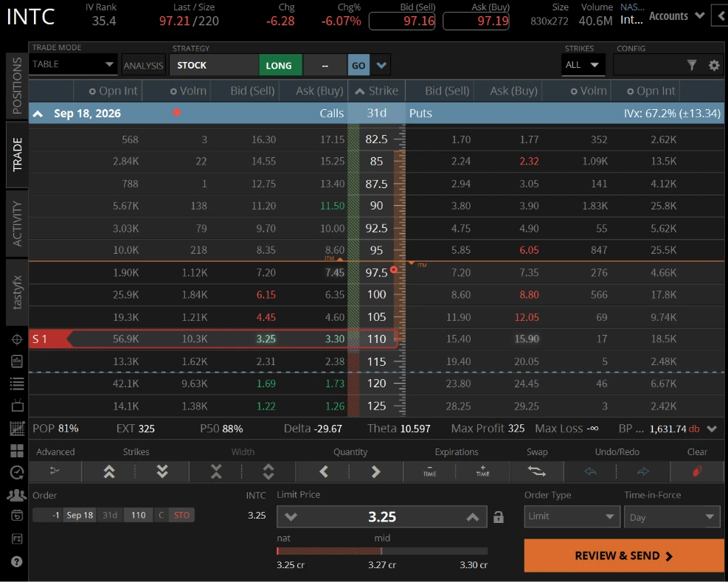This screenshot has height=582, width=728.
Task: Open strategy dropdown chevron beside GO
Action: click(381, 65)
